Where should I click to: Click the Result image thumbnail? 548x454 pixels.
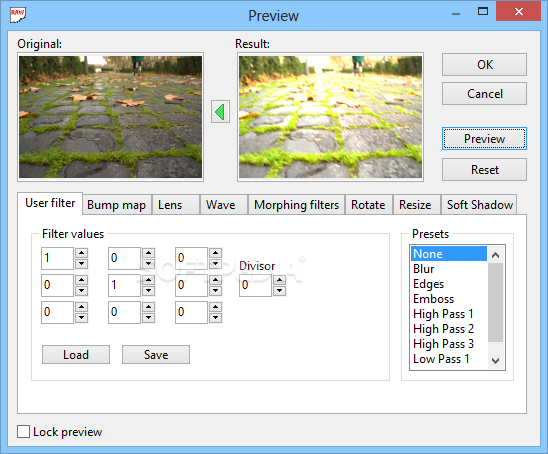330,117
